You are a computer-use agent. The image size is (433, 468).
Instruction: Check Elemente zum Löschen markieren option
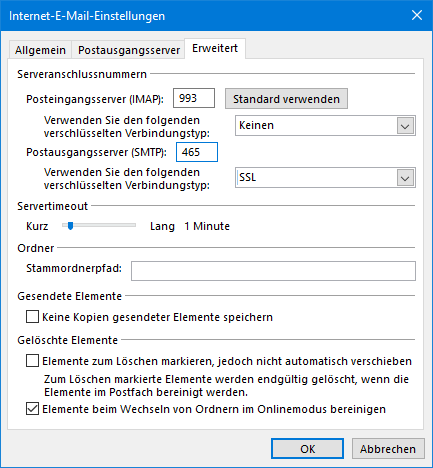[32, 361]
